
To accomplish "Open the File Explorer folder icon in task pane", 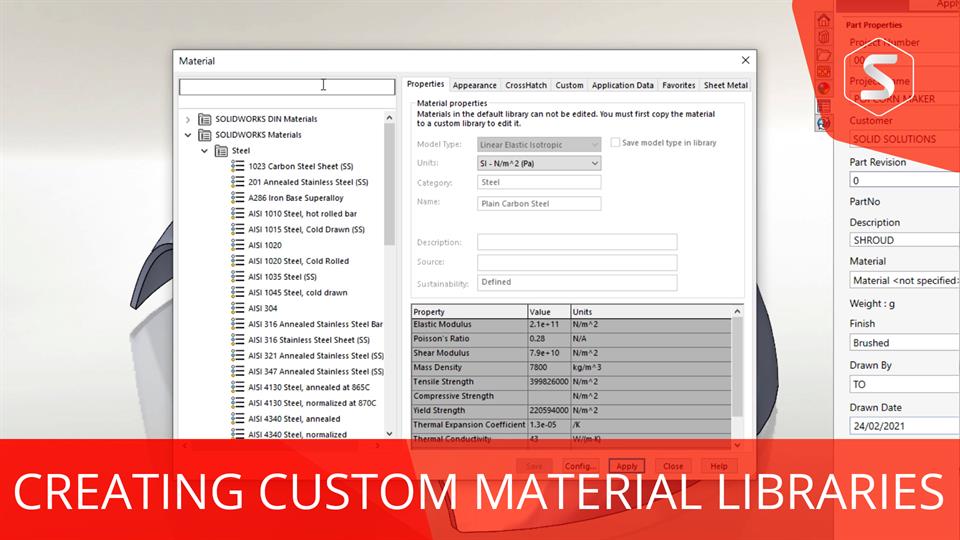I will point(824,55).
